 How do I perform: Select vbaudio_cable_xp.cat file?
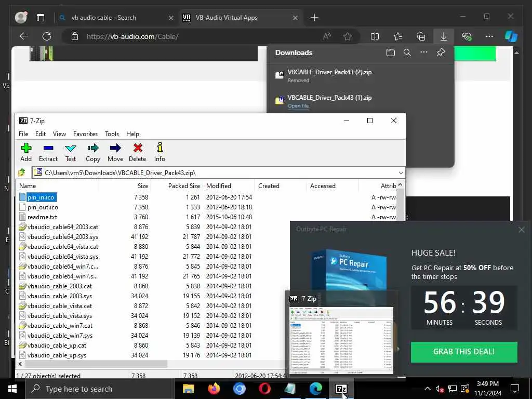(x=57, y=345)
